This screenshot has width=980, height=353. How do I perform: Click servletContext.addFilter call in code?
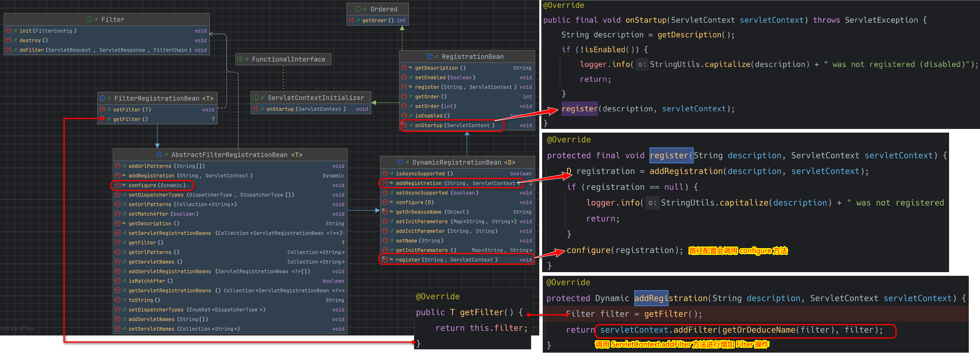pyautogui.click(x=741, y=330)
